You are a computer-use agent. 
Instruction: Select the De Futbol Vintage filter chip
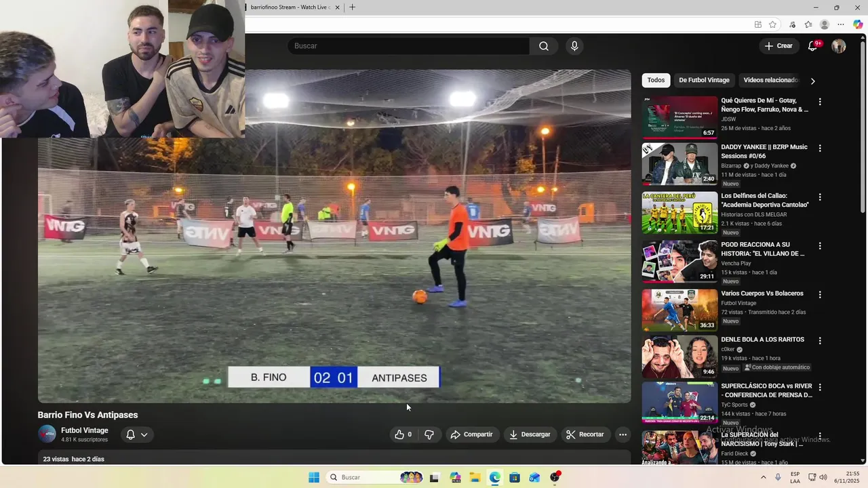[x=704, y=80]
